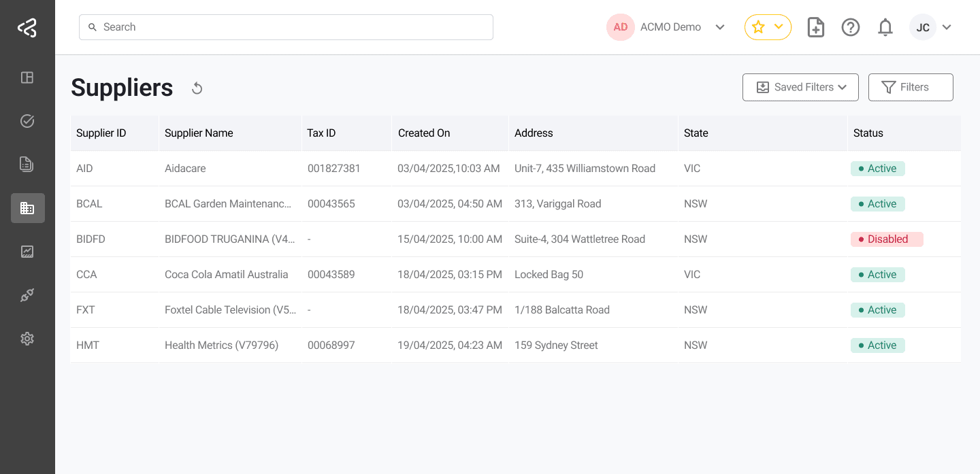
Task: Open Coca Cola Amatil Australia supplier
Action: coord(227,275)
